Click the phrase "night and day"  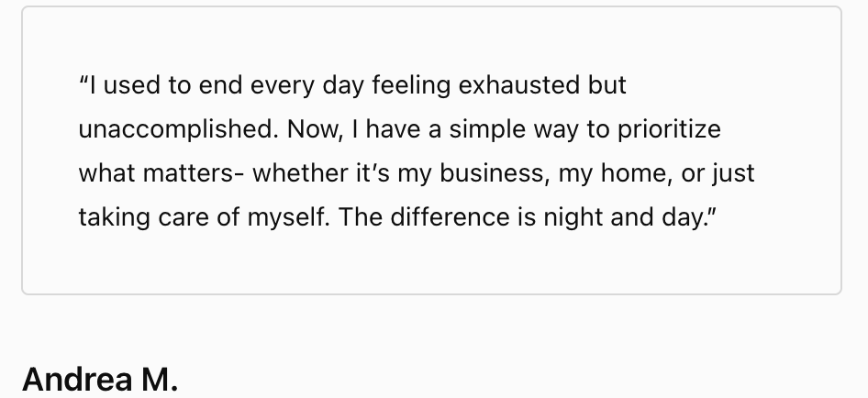622,217
